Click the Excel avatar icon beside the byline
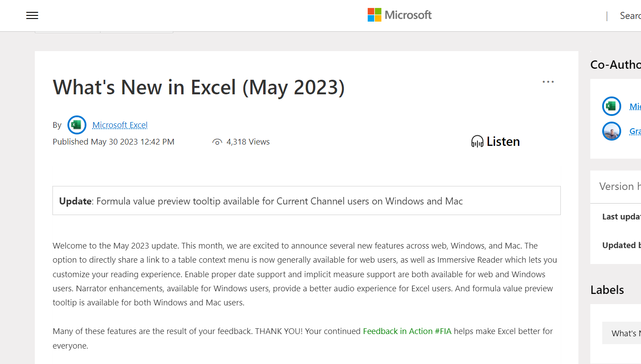641x364 pixels. 76,125
